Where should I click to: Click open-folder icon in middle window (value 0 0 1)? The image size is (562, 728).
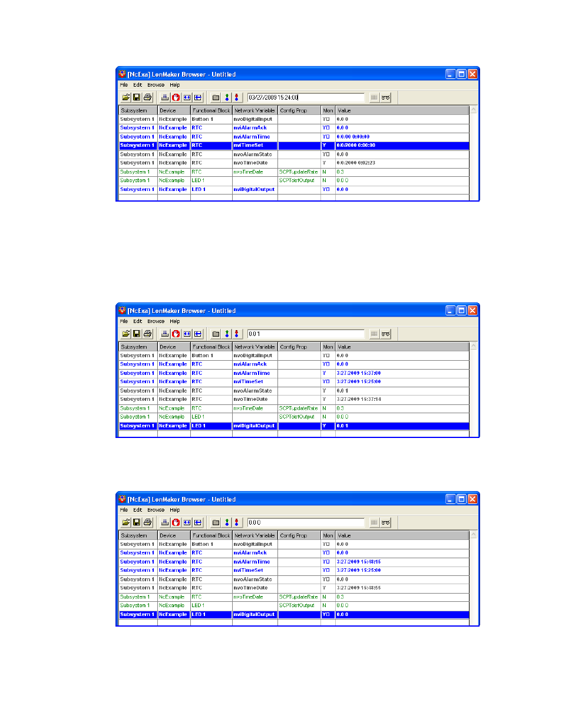126,334
